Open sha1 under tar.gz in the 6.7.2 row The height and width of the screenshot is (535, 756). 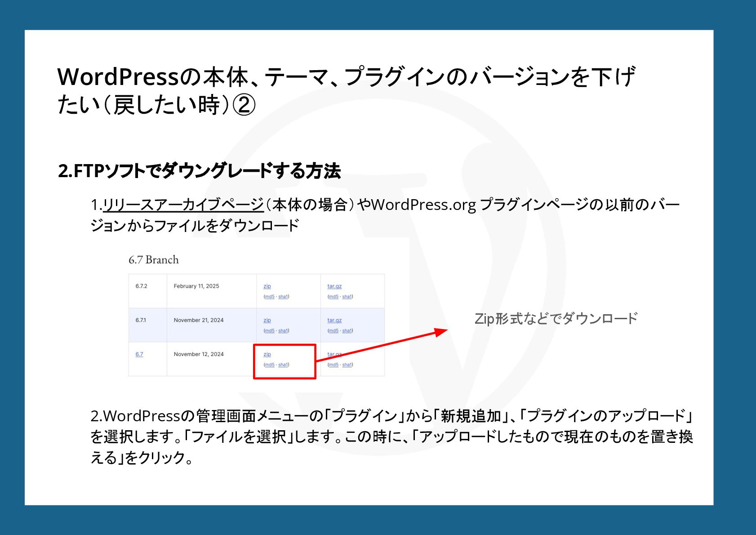pyautogui.click(x=347, y=297)
